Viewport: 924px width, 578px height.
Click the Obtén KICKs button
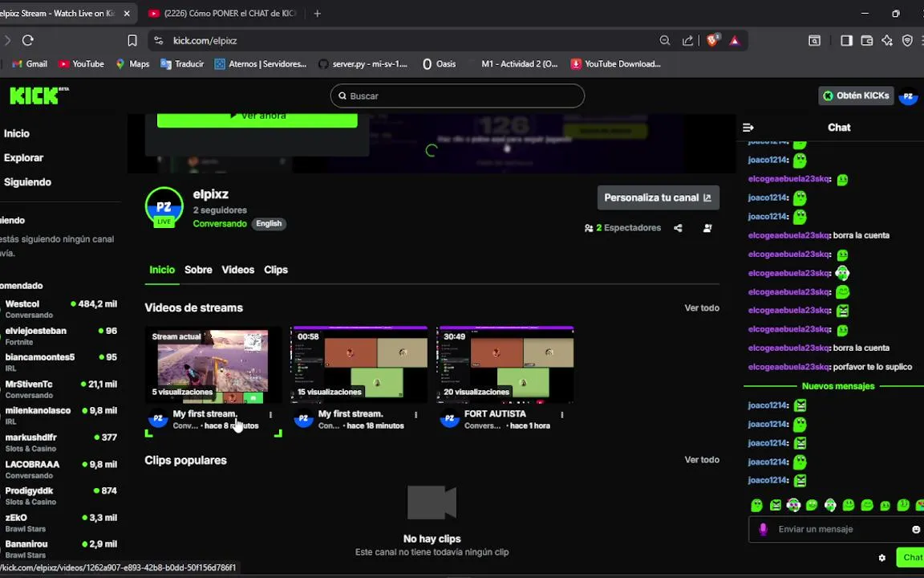click(x=856, y=96)
